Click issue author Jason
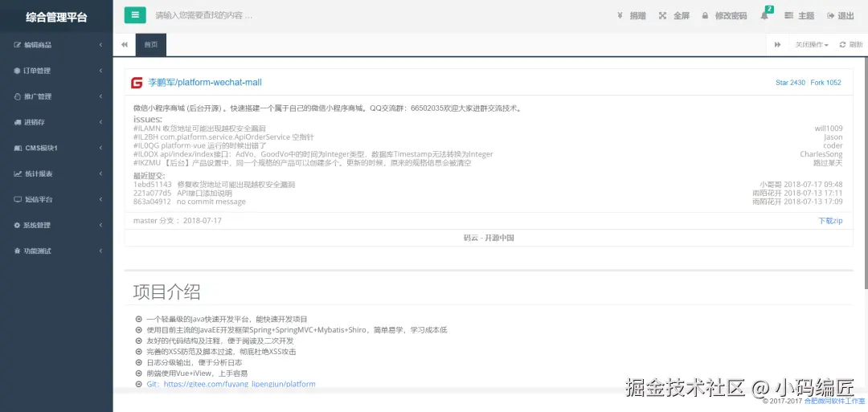 tap(833, 137)
